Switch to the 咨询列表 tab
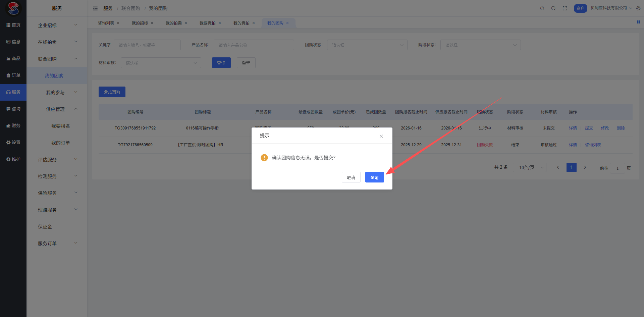Viewport: 644px width, 317px height. click(106, 23)
